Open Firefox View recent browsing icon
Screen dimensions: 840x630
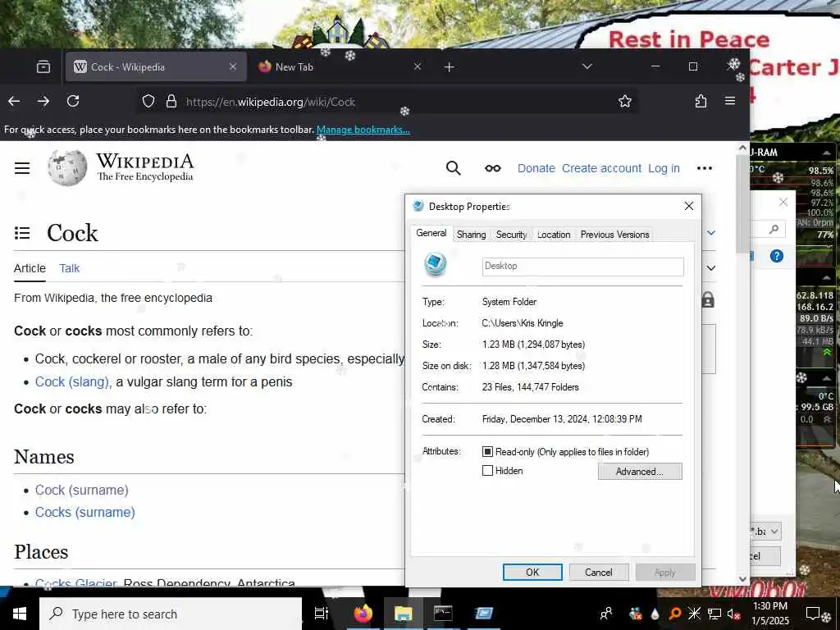point(43,67)
